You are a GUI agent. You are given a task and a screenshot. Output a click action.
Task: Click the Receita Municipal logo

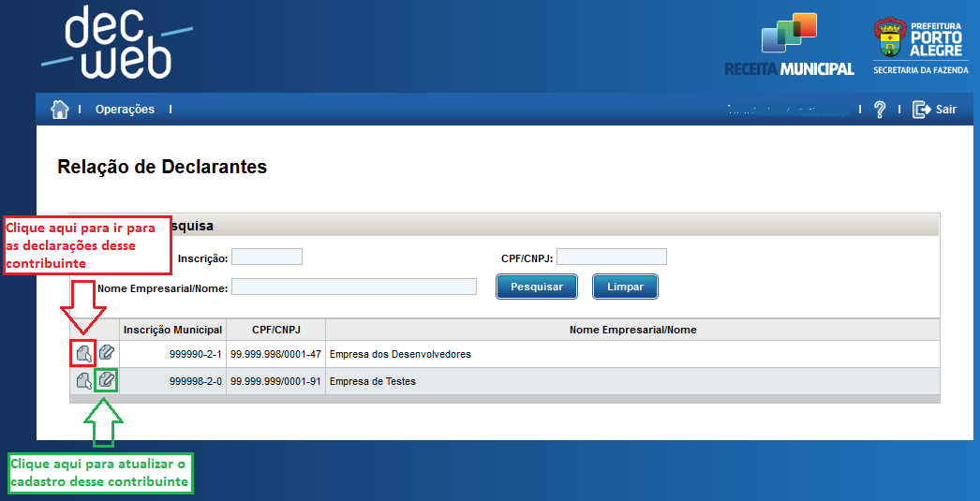(x=789, y=45)
